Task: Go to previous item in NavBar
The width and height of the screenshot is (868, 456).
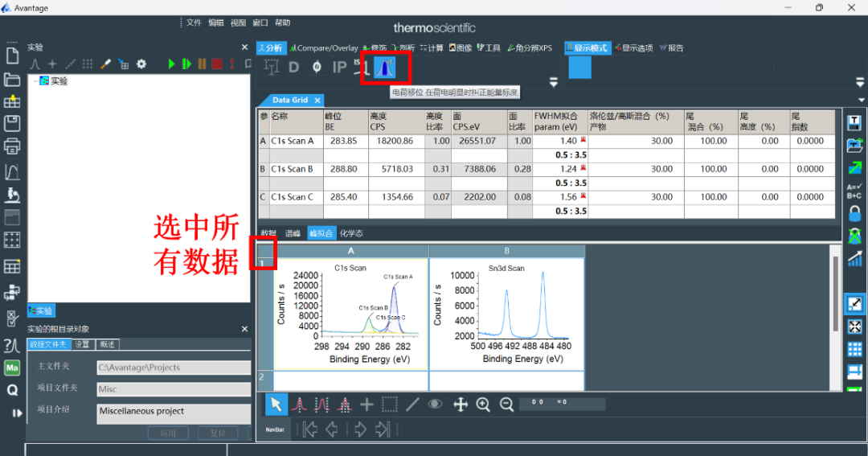Action: click(x=332, y=429)
